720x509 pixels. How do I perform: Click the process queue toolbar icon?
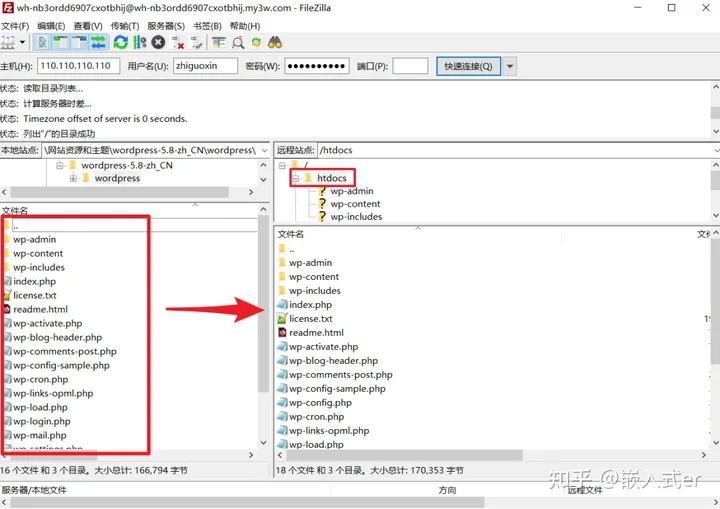click(140, 42)
